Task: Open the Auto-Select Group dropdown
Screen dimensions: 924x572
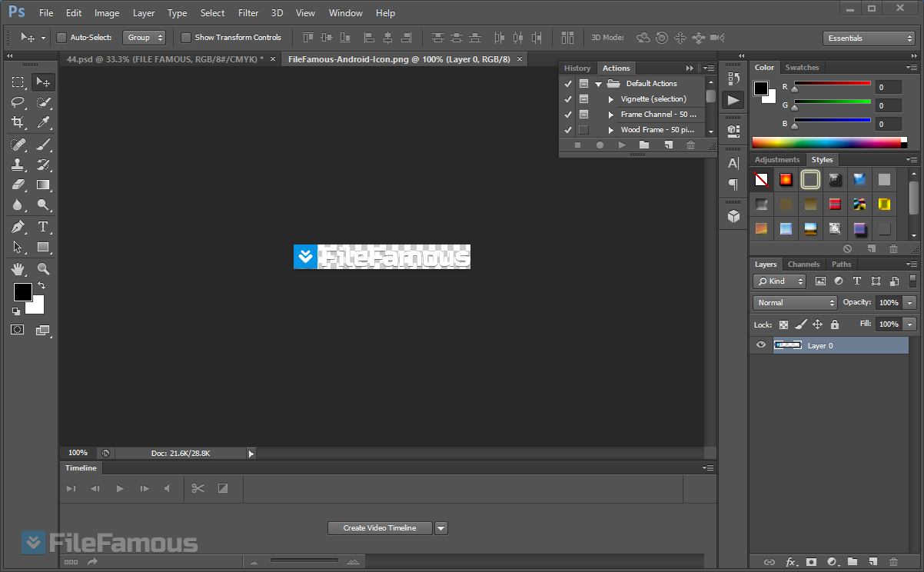Action: (144, 38)
